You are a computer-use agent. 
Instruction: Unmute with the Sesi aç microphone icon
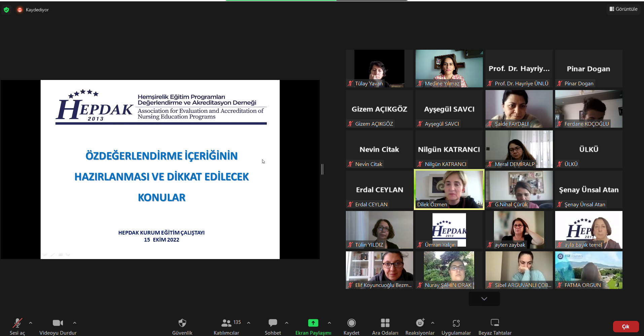point(17,323)
